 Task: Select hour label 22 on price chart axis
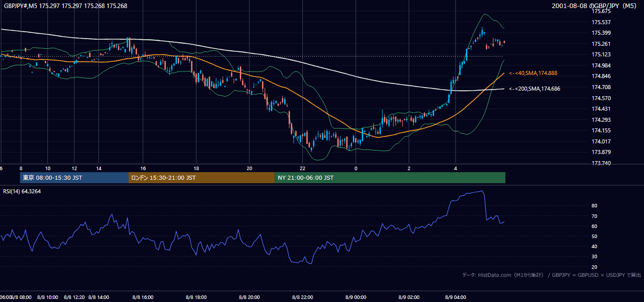302,168
